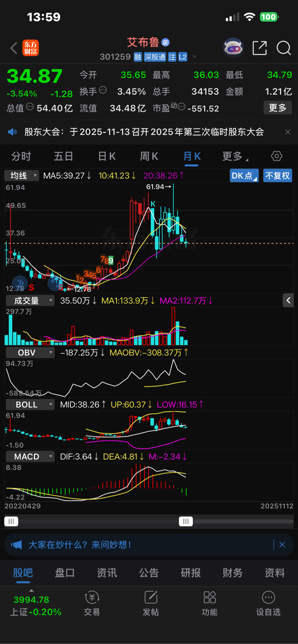Collapse side panel with left chevron
The width and height of the screenshot is (298, 644).
click(x=288, y=300)
